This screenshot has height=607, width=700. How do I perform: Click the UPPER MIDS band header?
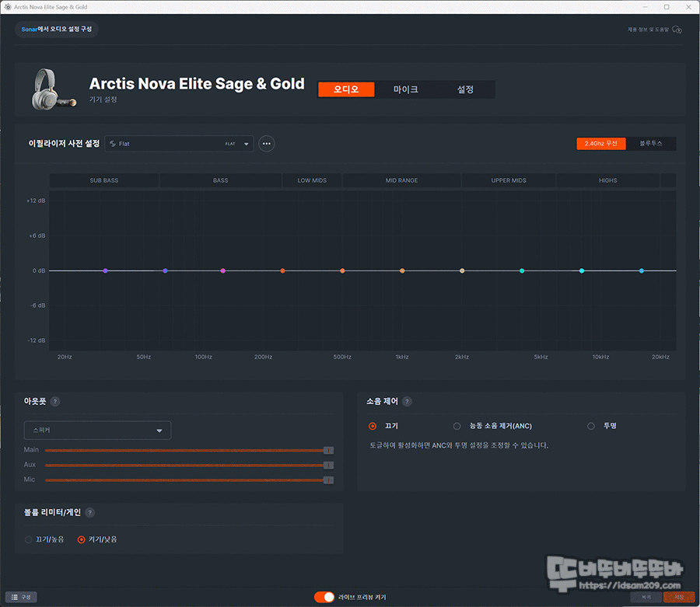[509, 180]
